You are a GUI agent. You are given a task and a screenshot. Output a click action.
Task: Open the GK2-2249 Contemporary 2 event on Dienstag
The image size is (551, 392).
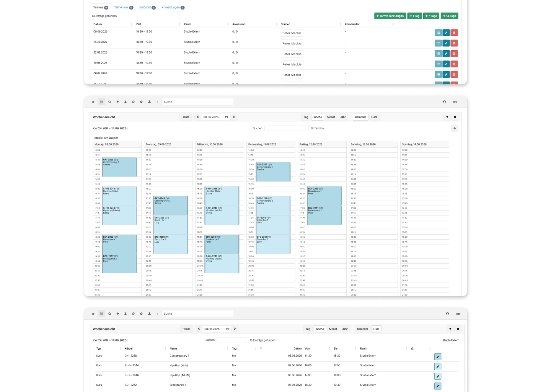(171, 206)
